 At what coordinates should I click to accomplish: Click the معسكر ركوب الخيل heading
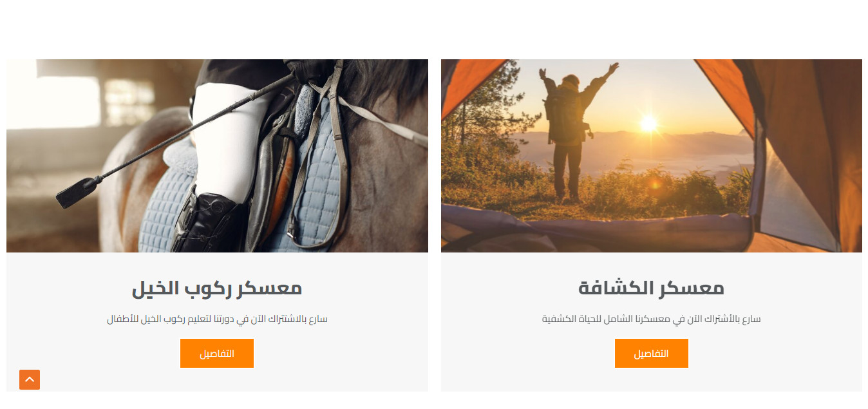[217, 288]
